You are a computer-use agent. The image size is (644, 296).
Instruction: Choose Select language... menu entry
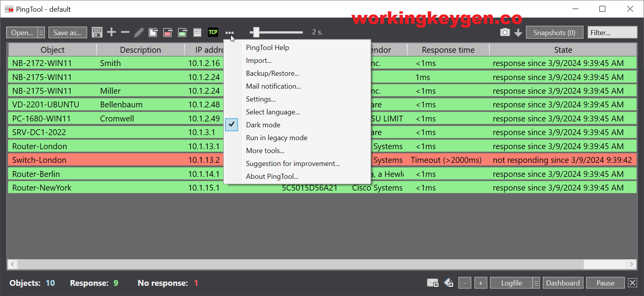[x=273, y=112]
